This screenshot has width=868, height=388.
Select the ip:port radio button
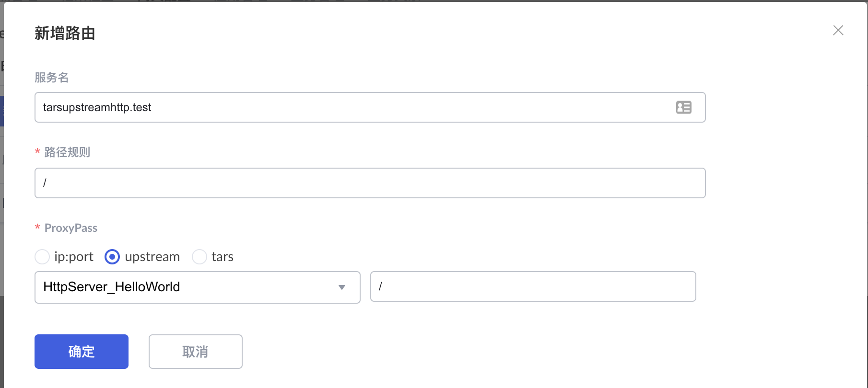(42, 257)
